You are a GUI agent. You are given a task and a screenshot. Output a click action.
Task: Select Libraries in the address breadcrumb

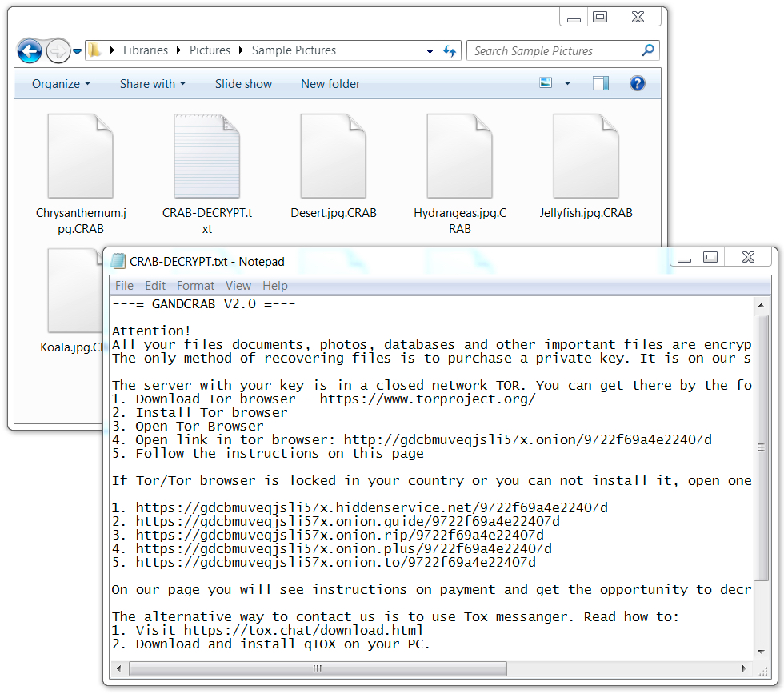(146, 50)
